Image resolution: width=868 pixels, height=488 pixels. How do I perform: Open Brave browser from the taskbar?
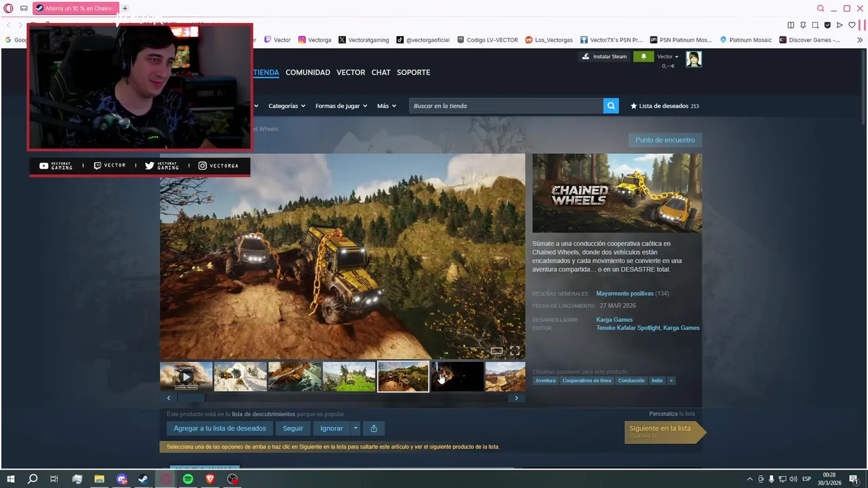click(x=210, y=479)
